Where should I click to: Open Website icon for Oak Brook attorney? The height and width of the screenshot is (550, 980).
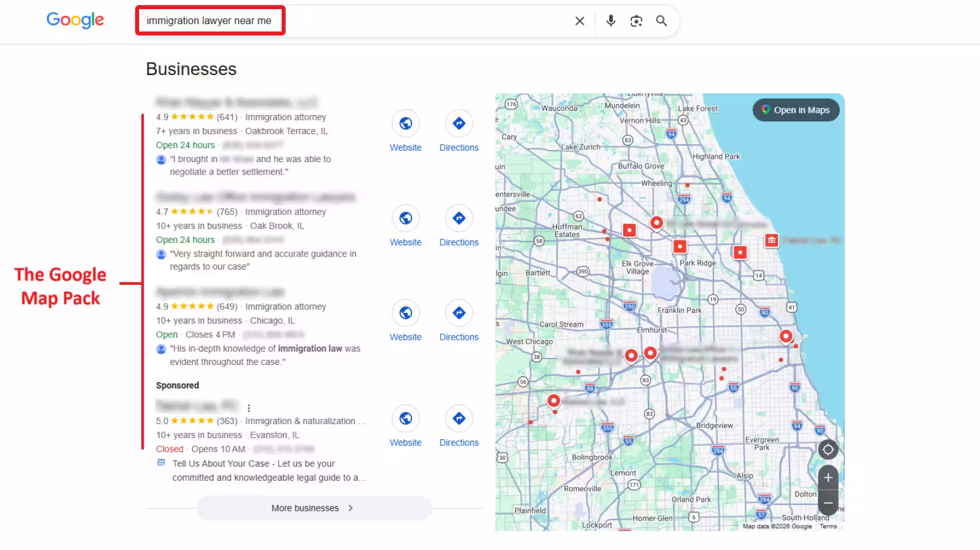click(x=406, y=218)
